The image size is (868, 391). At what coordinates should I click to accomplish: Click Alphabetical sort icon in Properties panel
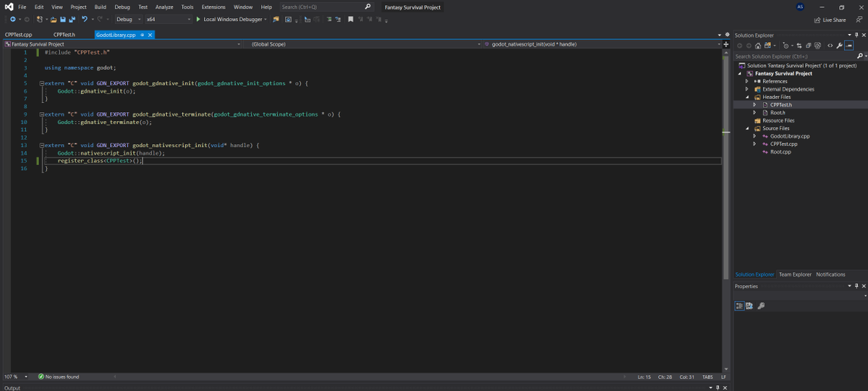point(749,306)
